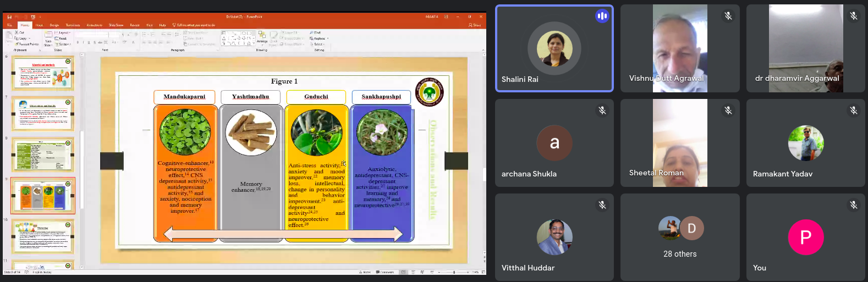868x282 pixels.
Task: Click the font name box
Action: click(x=91, y=35)
